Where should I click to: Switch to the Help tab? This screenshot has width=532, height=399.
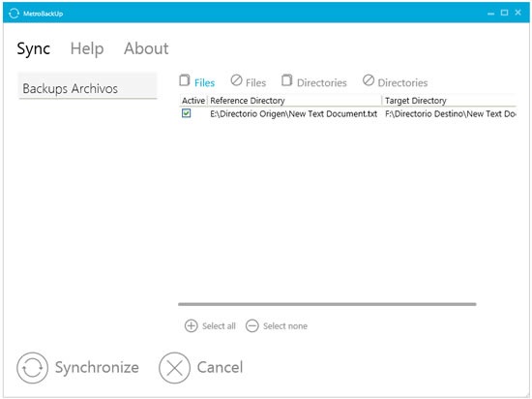(87, 48)
